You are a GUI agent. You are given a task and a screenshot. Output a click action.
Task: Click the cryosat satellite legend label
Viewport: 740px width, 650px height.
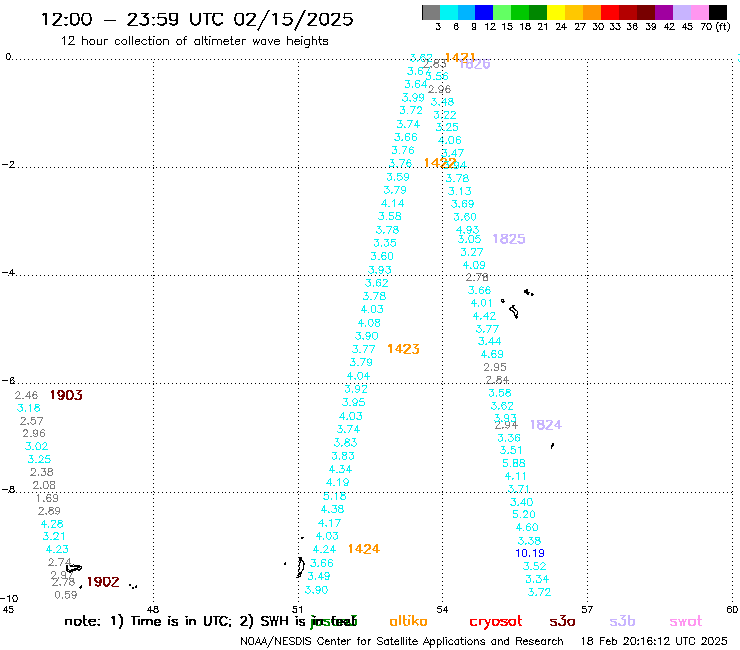496,621
